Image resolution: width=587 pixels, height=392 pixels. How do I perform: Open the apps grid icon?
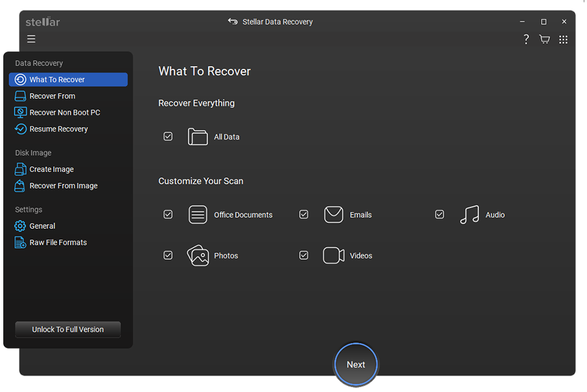coord(563,39)
